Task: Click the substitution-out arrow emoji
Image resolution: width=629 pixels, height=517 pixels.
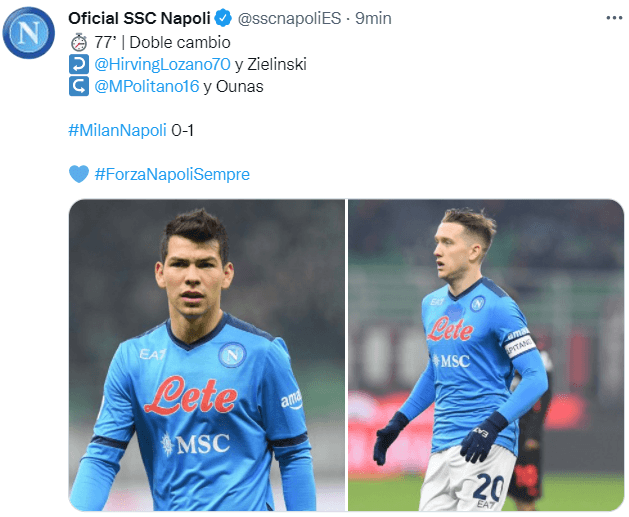Action: click(x=79, y=86)
